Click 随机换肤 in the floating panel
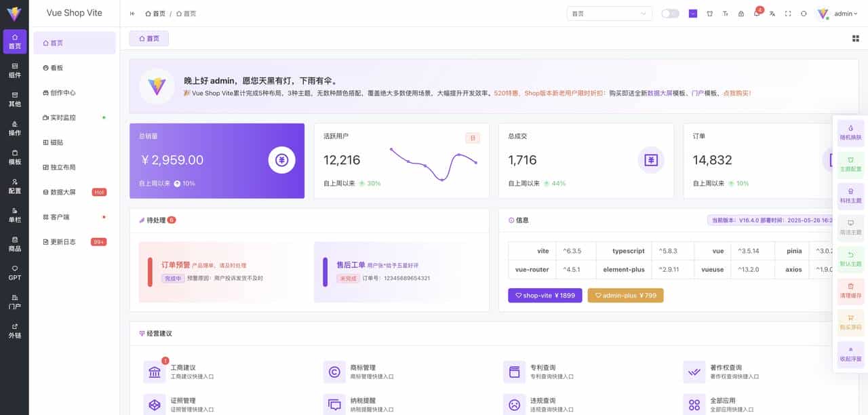 (x=850, y=133)
